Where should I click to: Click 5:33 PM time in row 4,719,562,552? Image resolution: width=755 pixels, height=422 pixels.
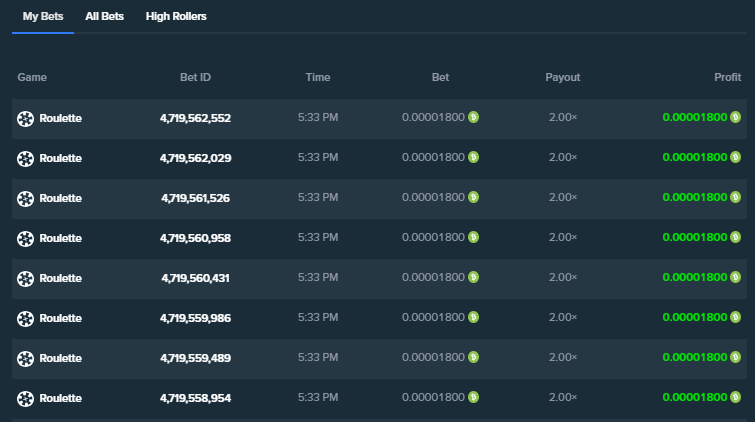pos(318,117)
